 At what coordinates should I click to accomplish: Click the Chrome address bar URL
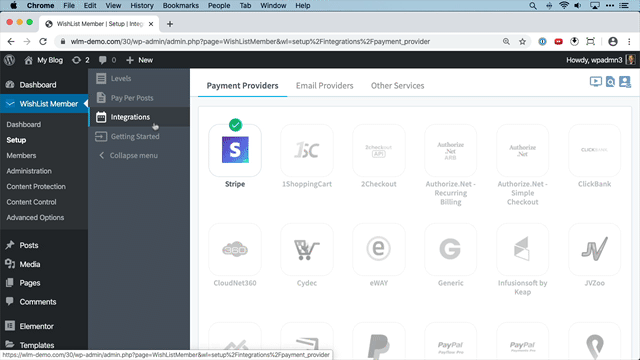250,42
